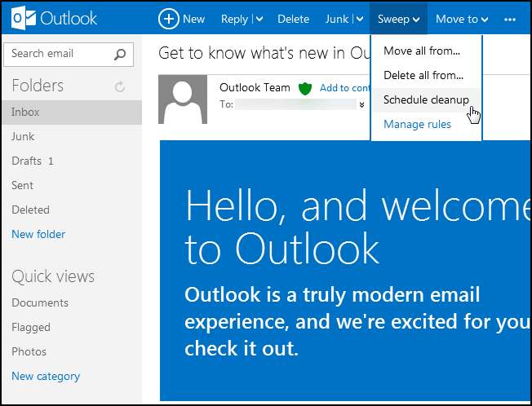Screen dimensions: 532x406
Task: Click the Outlook logo icon
Action: pos(22,18)
